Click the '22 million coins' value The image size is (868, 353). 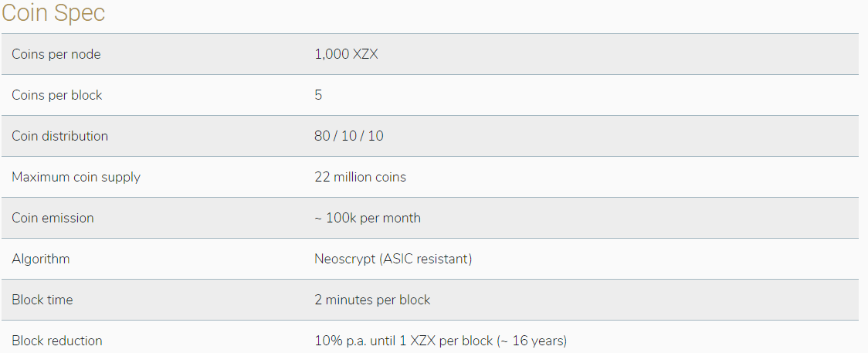[360, 177]
